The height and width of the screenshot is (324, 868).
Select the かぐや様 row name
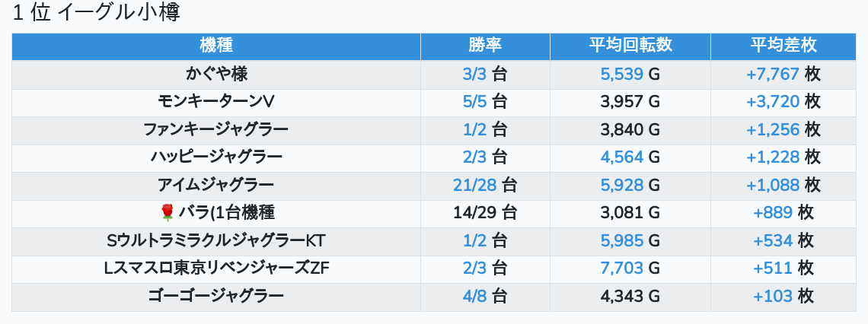click(x=216, y=74)
